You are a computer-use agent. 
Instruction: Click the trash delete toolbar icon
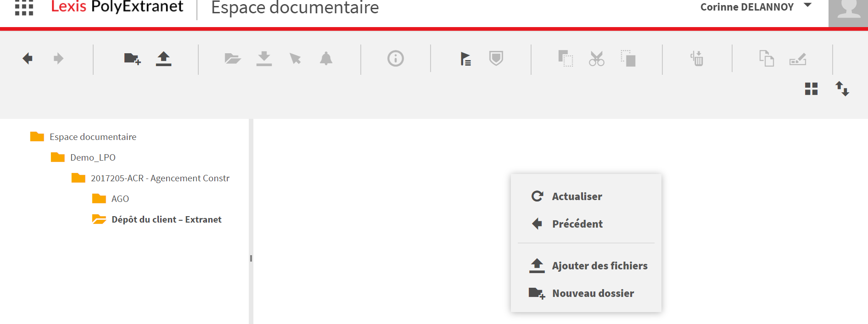697,58
